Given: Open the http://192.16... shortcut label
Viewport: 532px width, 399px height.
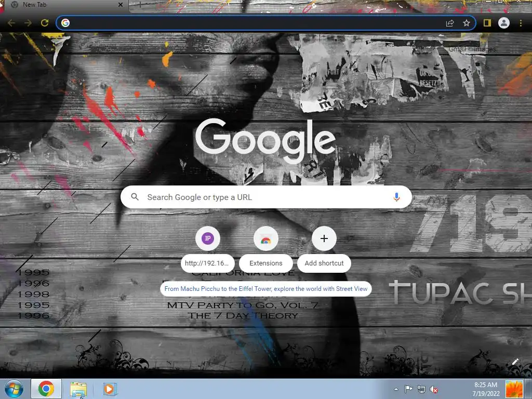Looking at the screenshot, I should tap(207, 263).
